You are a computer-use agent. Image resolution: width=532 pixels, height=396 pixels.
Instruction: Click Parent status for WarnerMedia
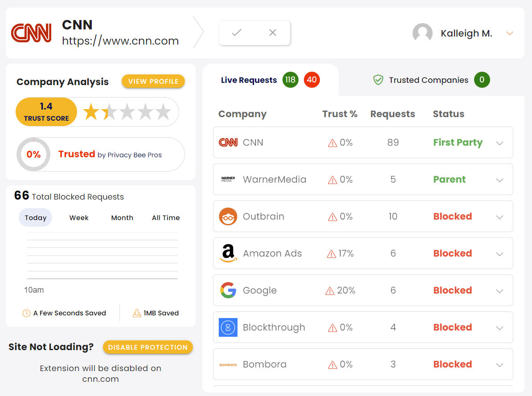449,179
